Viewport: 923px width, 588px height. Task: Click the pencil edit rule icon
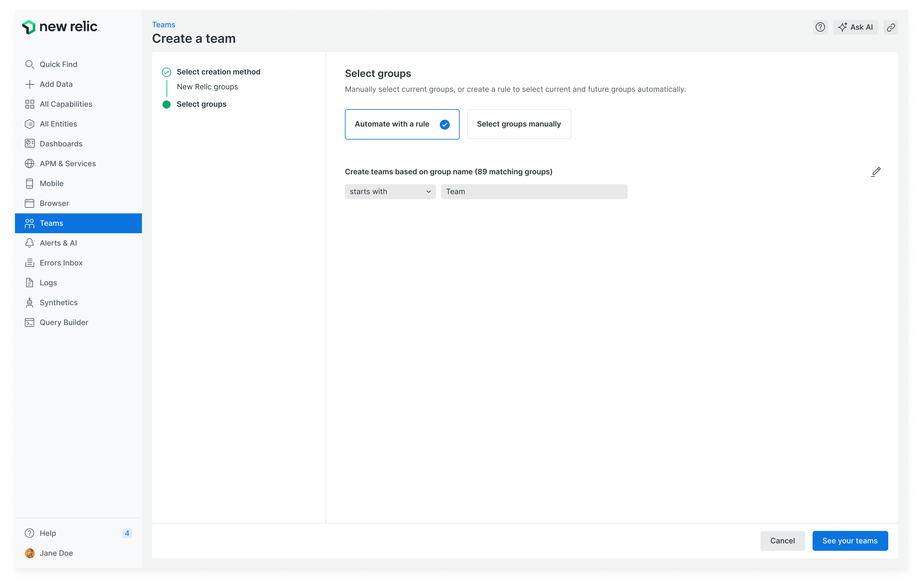pos(876,171)
